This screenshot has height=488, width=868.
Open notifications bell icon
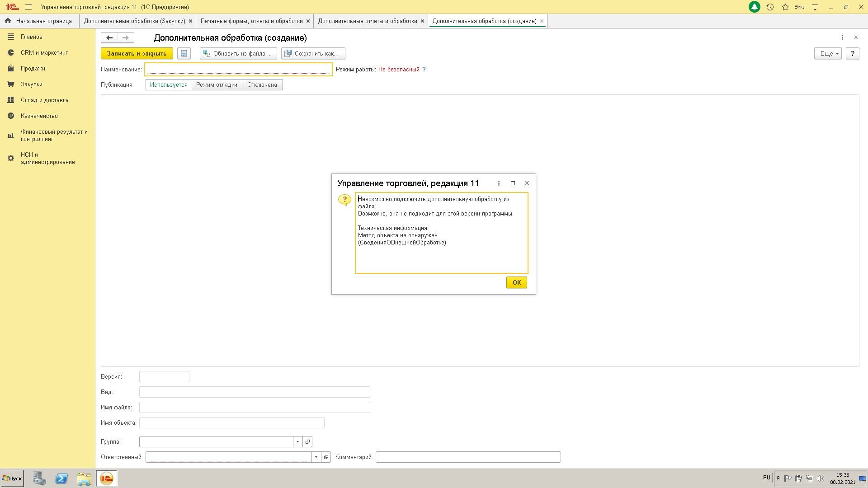(754, 7)
